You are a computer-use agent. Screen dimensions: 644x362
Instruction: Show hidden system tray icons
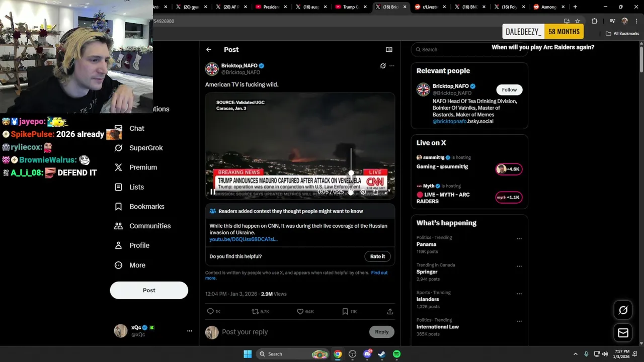[575, 354]
